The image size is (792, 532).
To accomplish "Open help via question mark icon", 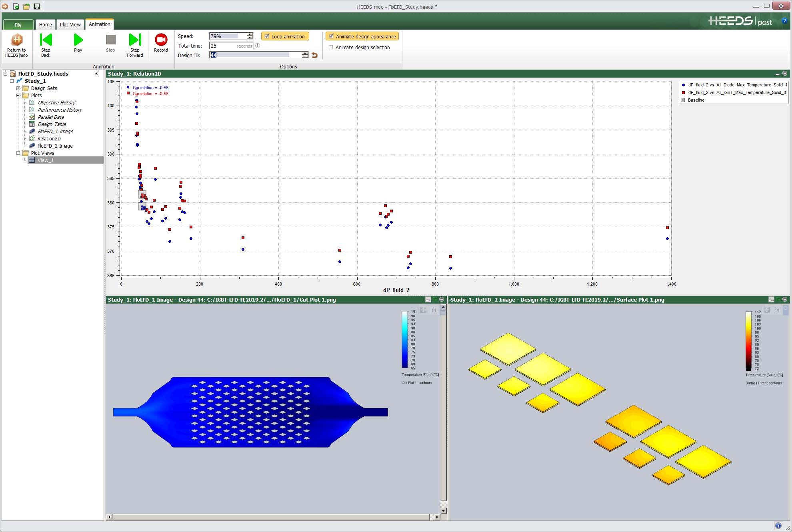I will (784, 21).
